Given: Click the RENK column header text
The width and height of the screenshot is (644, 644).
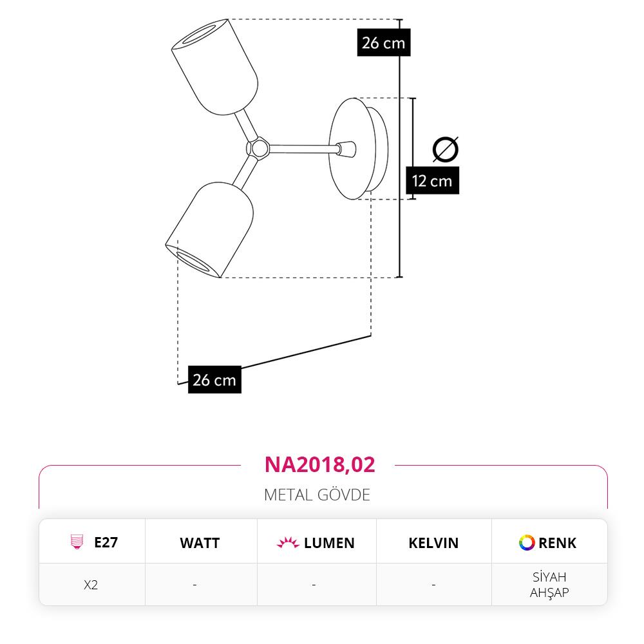Looking at the screenshot, I should (557, 543).
